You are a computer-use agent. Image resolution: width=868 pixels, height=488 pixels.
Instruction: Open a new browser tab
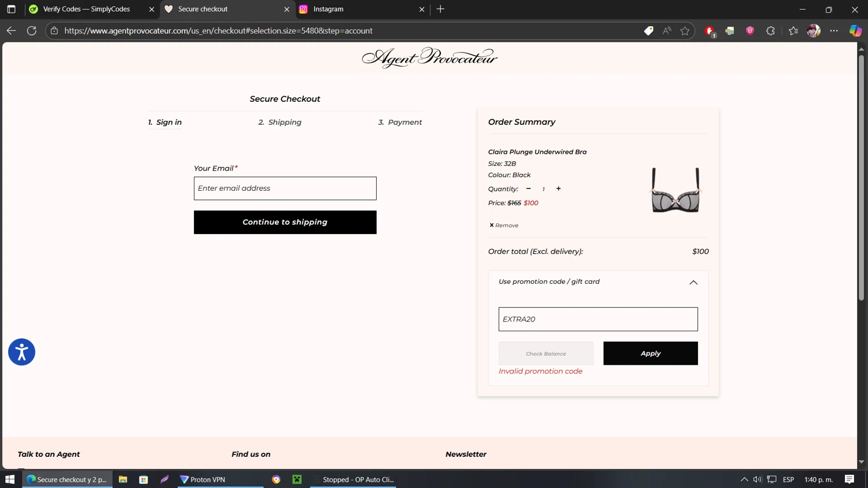(440, 9)
